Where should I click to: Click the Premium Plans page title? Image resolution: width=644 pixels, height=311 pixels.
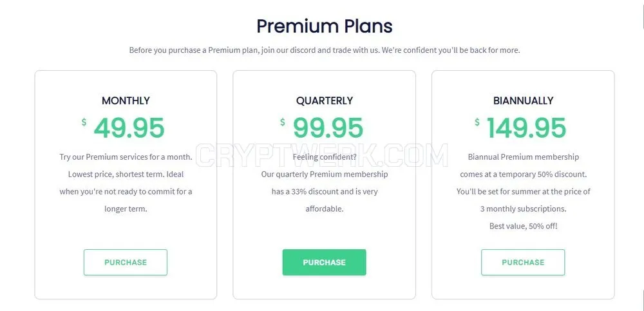pos(325,26)
